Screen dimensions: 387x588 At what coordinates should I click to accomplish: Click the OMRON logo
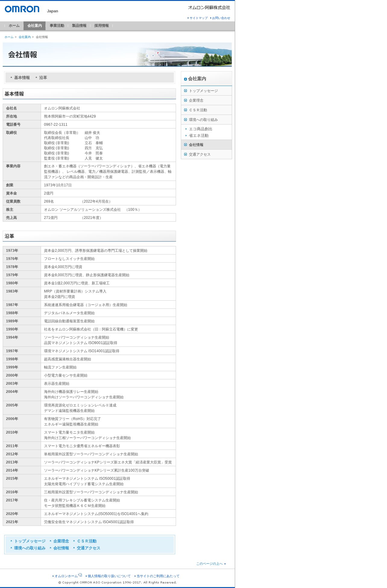coord(22,9)
